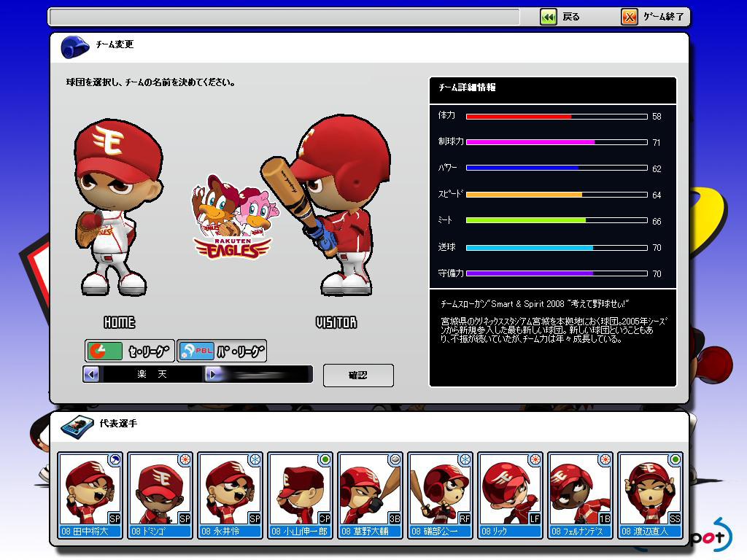Click the VISITOR label text

coord(336,323)
